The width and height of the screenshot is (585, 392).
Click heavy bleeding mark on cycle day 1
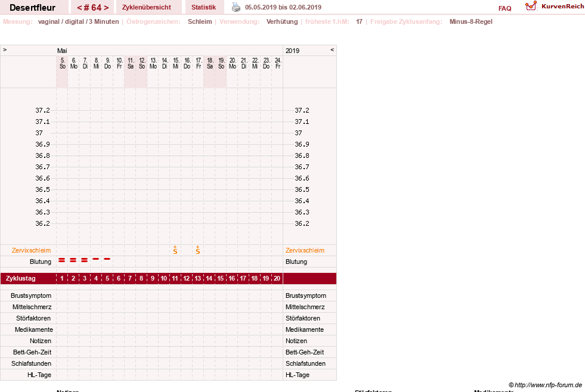coord(62,260)
